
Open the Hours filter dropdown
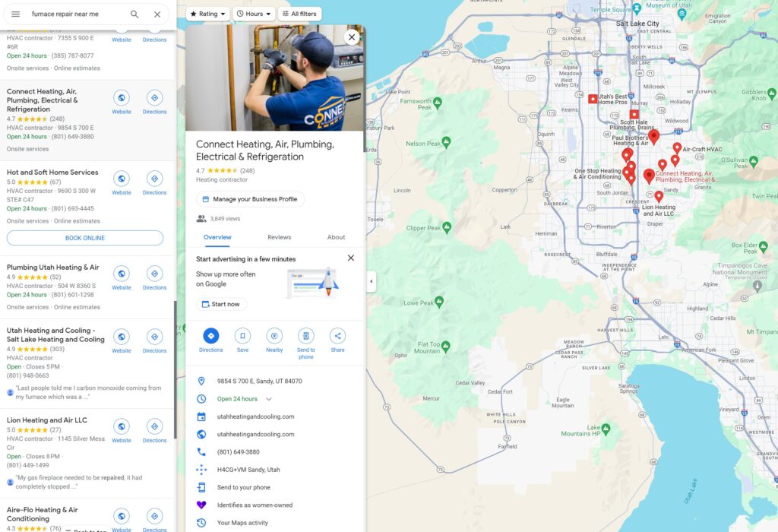click(254, 14)
